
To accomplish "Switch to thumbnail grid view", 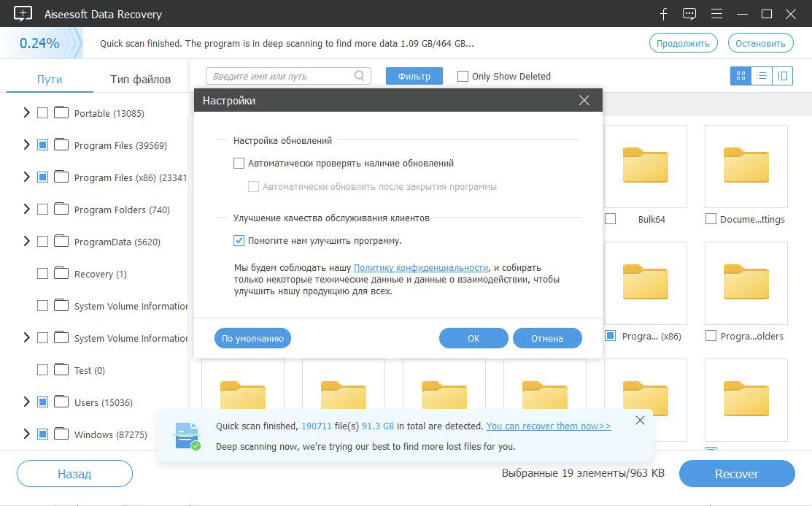I will coord(741,76).
